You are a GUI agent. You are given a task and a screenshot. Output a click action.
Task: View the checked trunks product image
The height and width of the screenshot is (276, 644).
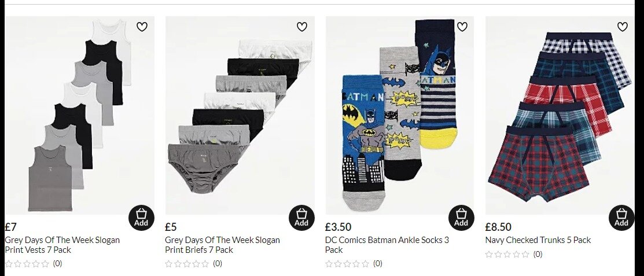click(560, 115)
